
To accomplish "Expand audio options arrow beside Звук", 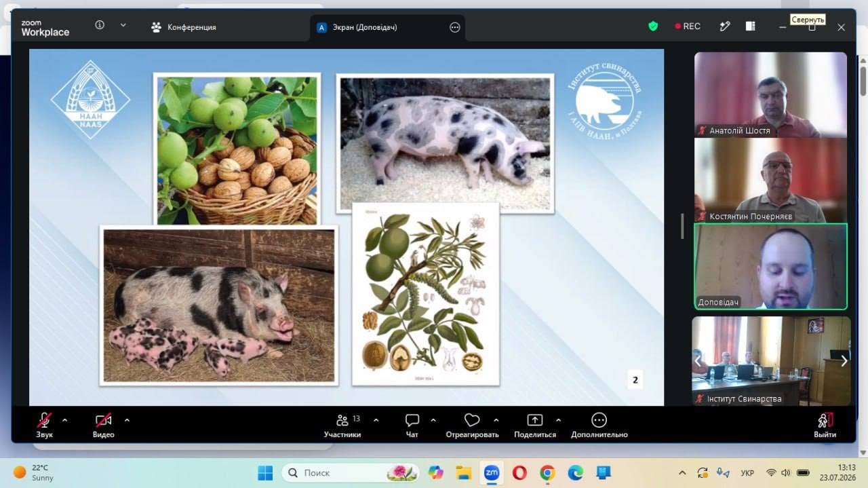I will coord(65,420).
